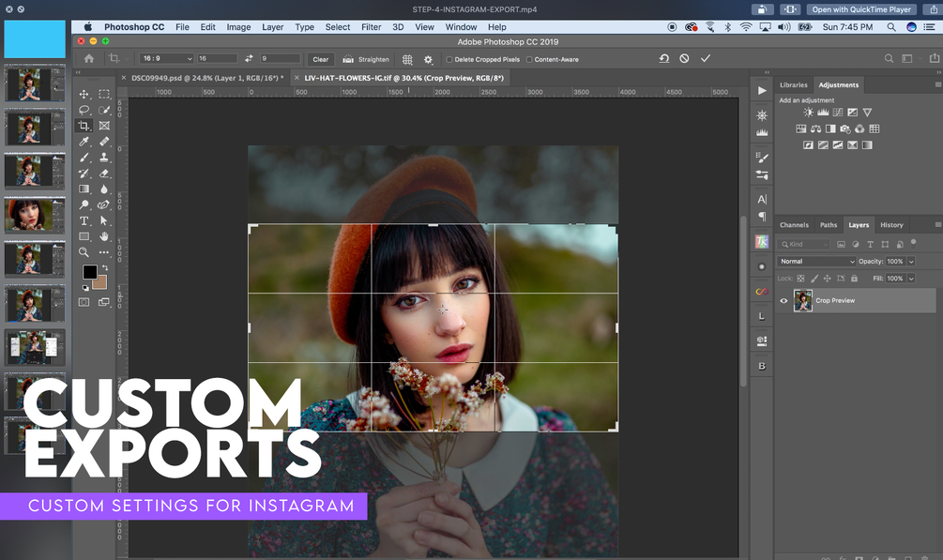
Task: Select the Brush tool
Action: coord(84,158)
